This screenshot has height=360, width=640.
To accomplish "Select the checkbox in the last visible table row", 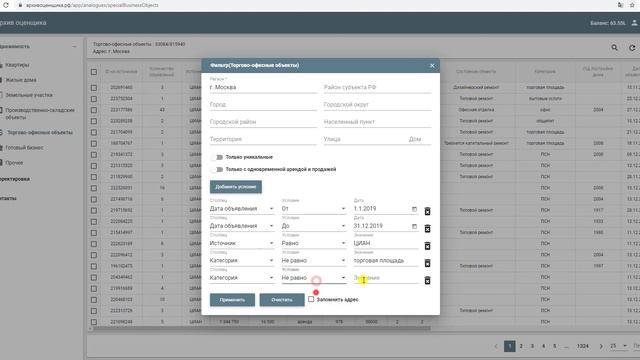I will (94, 322).
